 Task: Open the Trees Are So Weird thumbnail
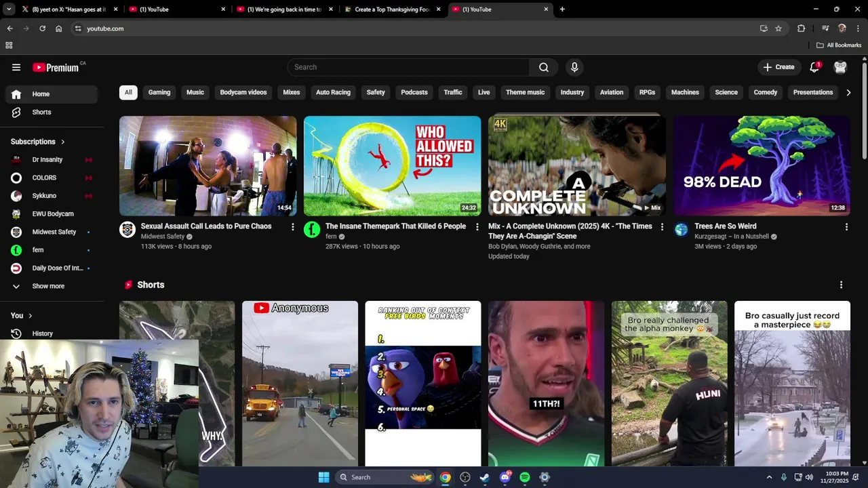tap(762, 166)
